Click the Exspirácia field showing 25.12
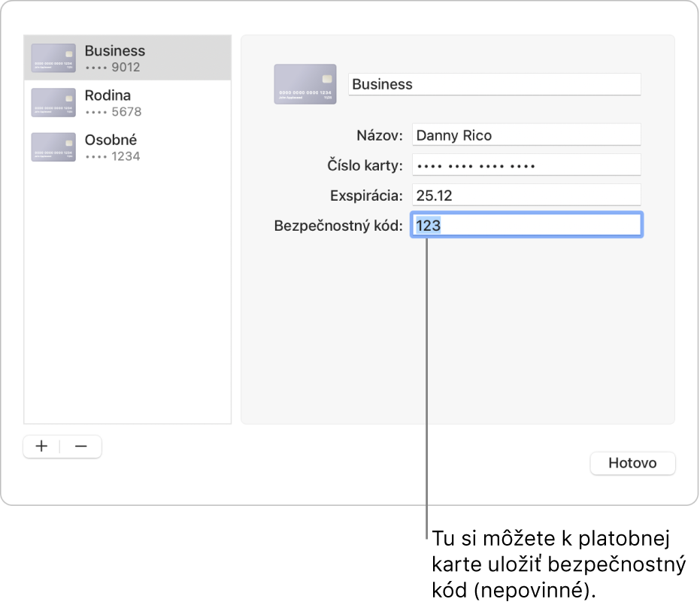 (526, 195)
